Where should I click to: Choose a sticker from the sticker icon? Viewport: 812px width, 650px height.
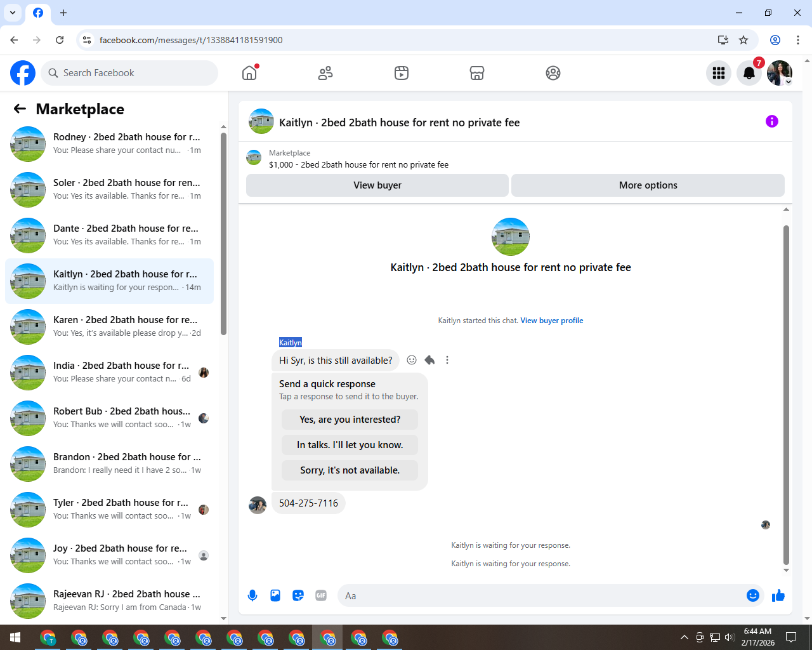click(x=298, y=595)
